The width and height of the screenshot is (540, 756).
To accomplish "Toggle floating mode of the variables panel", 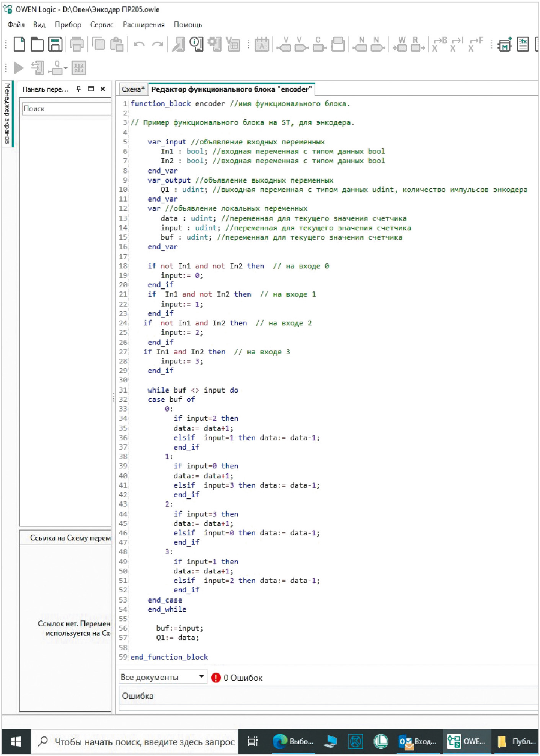I will click(91, 89).
